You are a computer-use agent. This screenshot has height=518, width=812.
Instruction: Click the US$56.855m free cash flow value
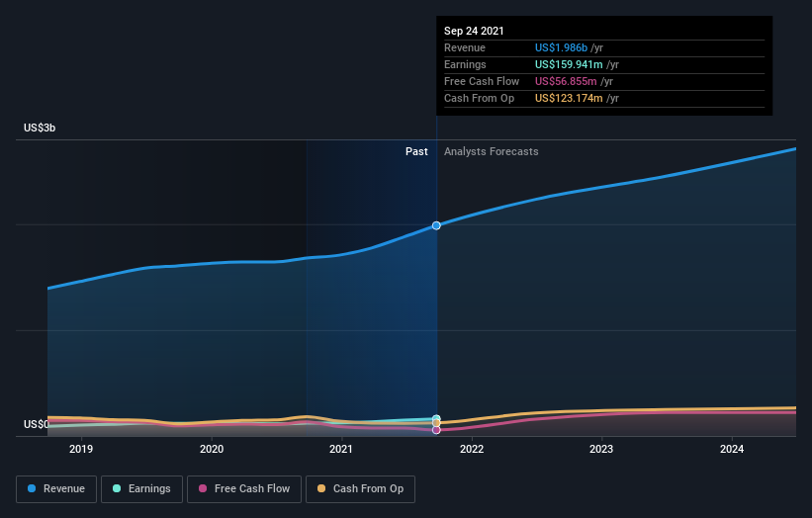[x=566, y=81]
